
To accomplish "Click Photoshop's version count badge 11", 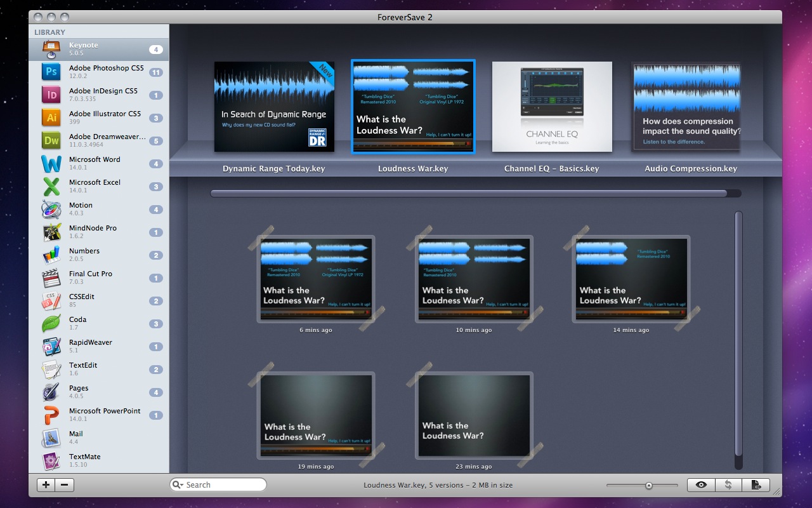I will coord(156,72).
